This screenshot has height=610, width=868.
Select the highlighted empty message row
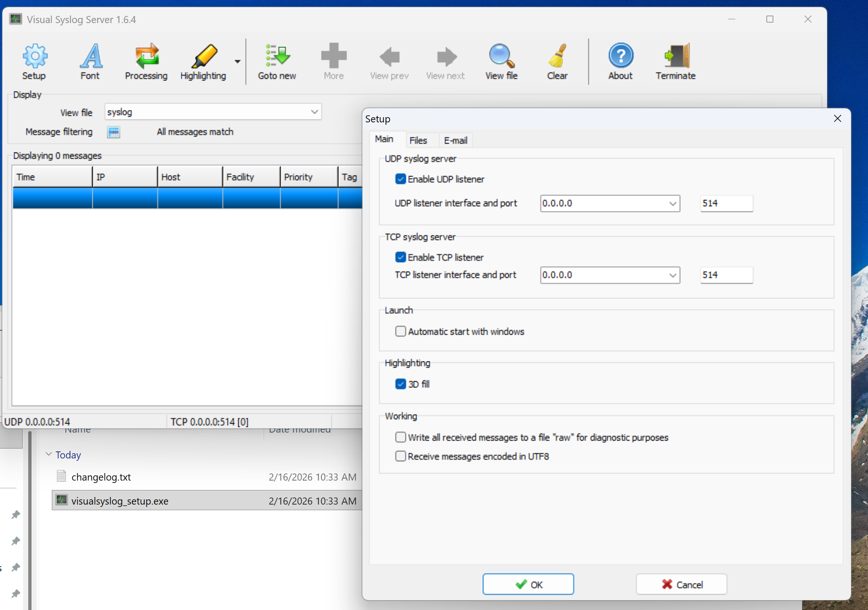pos(187,198)
